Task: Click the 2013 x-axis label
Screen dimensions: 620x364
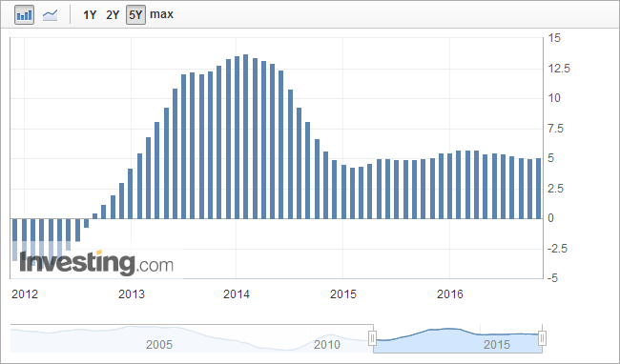Action: tap(132, 294)
